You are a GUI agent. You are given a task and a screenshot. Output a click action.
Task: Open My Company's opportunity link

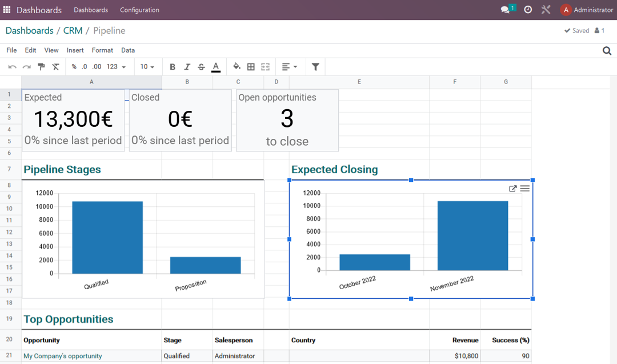(x=62, y=355)
